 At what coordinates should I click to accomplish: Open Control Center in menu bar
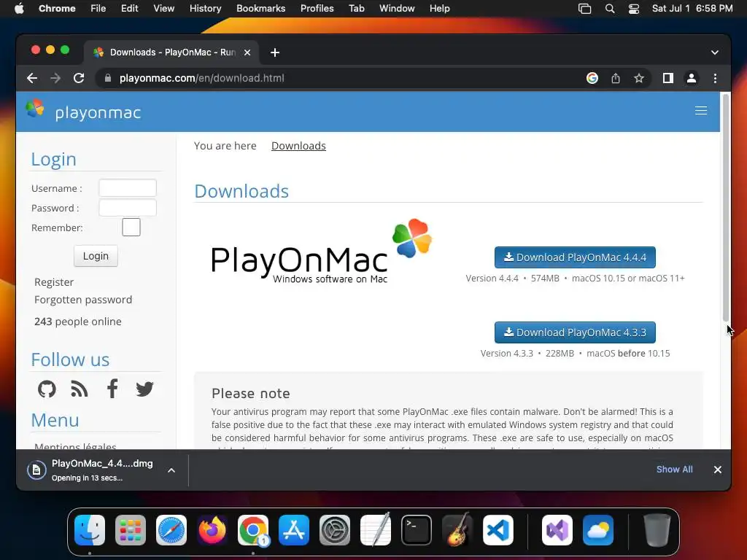click(x=634, y=9)
